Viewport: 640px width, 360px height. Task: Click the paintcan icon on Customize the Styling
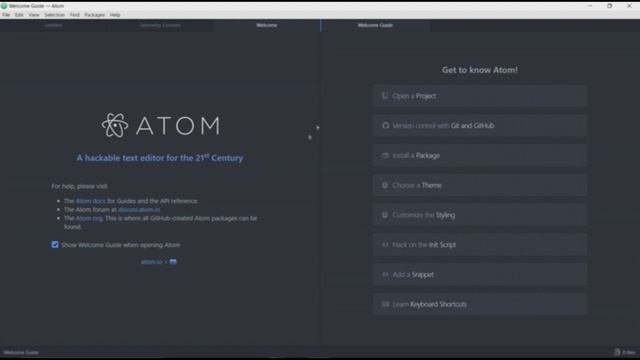(x=385, y=215)
